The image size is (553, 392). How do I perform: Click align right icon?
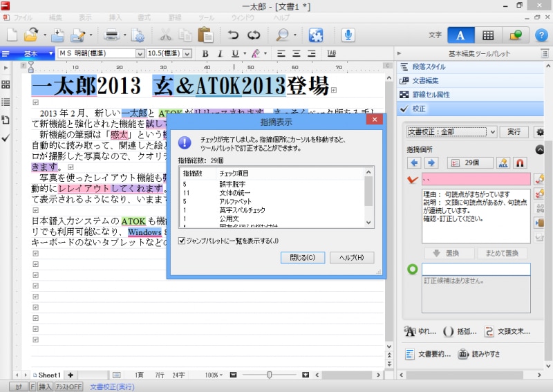(312, 54)
